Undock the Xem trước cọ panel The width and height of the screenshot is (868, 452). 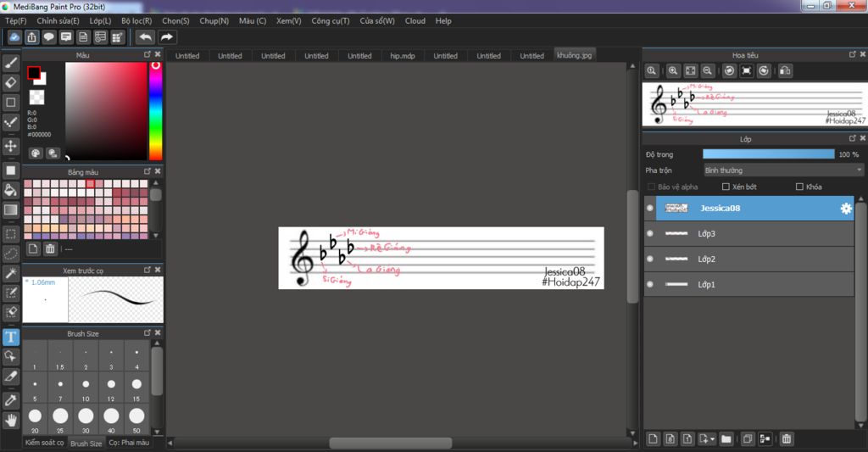point(147,270)
